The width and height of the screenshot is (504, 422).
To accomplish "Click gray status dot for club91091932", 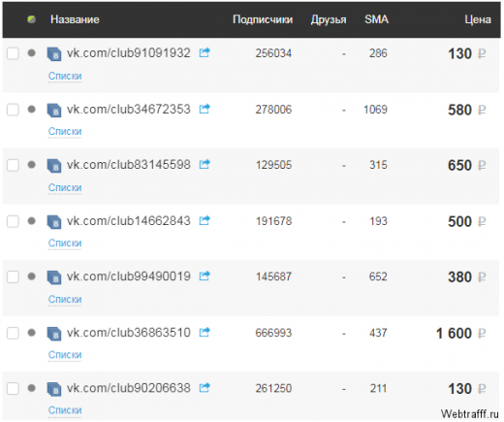I will pyautogui.click(x=31, y=52).
